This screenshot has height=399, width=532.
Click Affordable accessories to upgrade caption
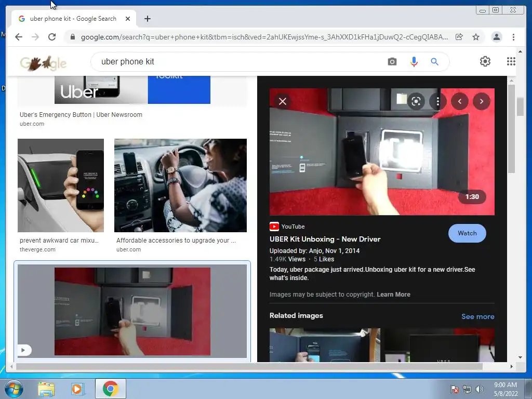click(x=176, y=241)
